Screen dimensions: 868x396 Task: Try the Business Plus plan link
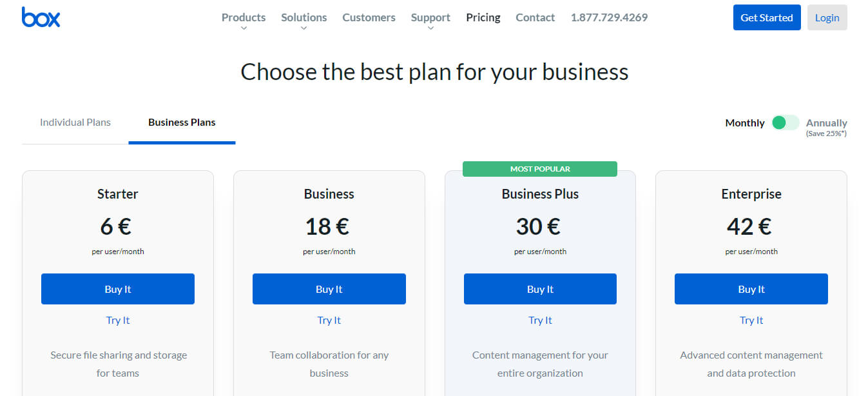(x=540, y=321)
